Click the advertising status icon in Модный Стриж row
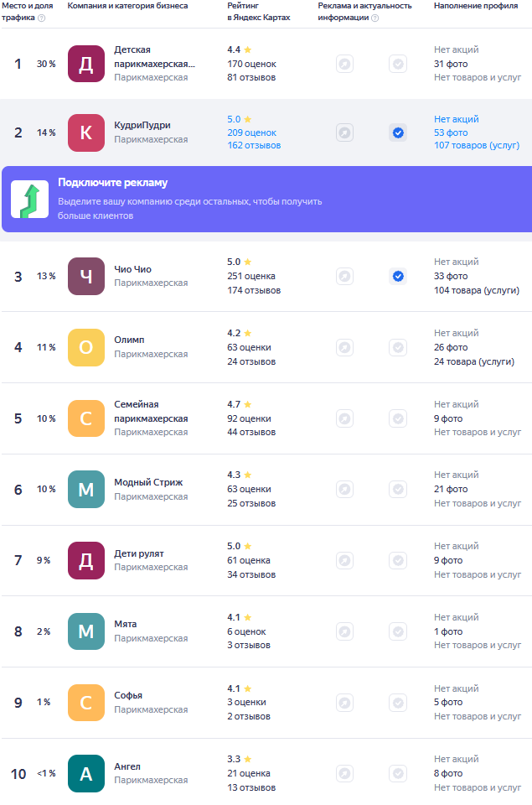This screenshot has width=532, height=805. coord(344,489)
